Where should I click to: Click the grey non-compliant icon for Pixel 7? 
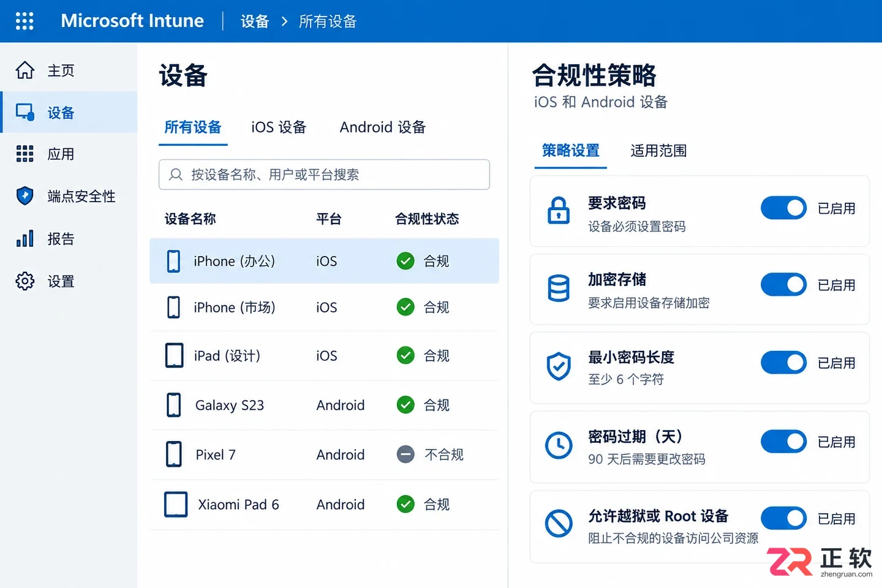405,454
